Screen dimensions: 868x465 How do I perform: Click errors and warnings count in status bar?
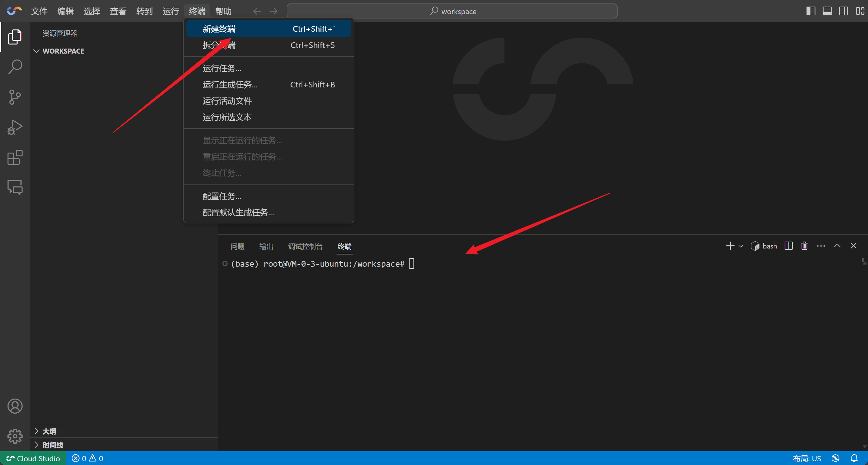[x=87, y=458]
